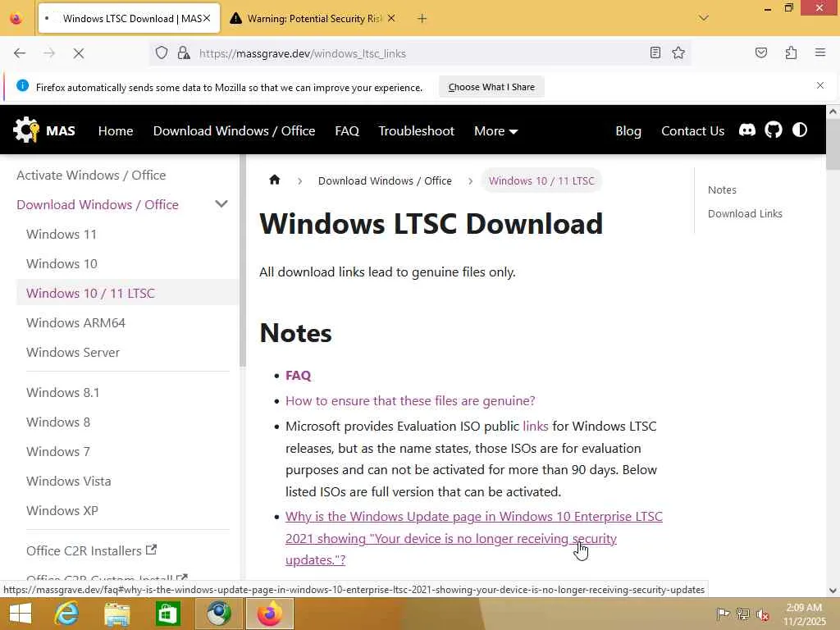Dismiss the Firefox data notification bar

[819, 85]
